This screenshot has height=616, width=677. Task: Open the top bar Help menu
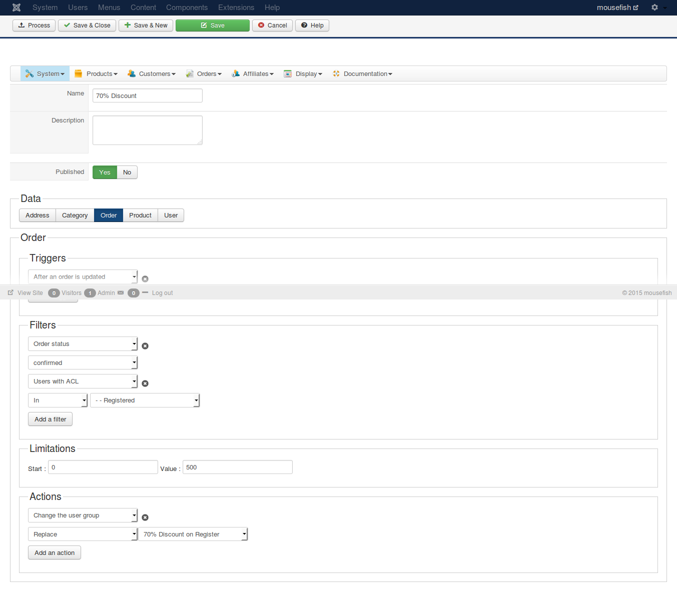(272, 7)
